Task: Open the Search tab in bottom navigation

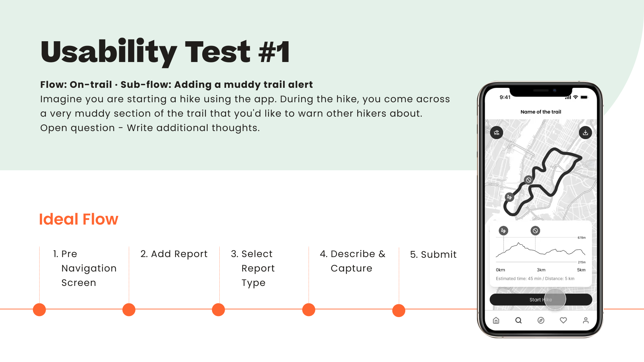Action: click(x=519, y=320)
